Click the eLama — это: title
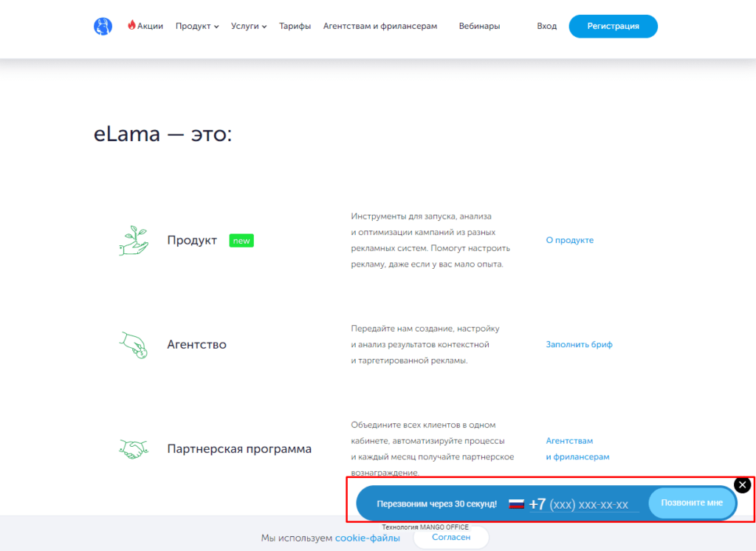This screenshot has width=756, height=551. (x=162, y=134)
